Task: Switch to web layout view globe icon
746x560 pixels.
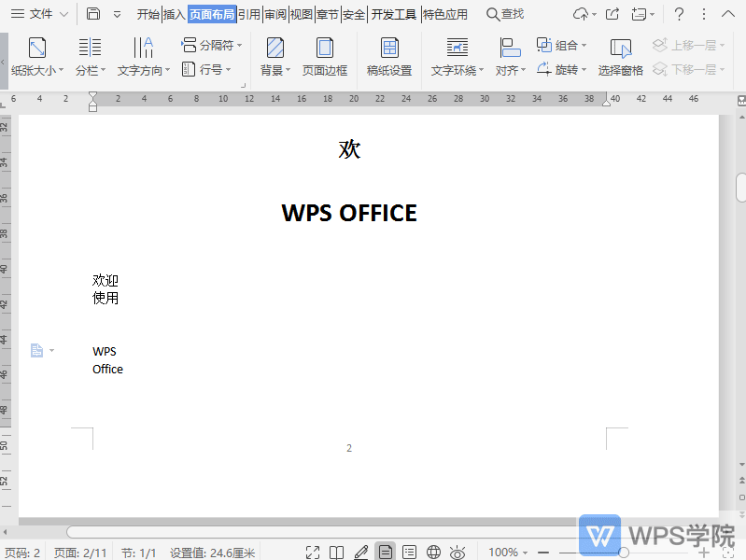Action: [433, 553]
